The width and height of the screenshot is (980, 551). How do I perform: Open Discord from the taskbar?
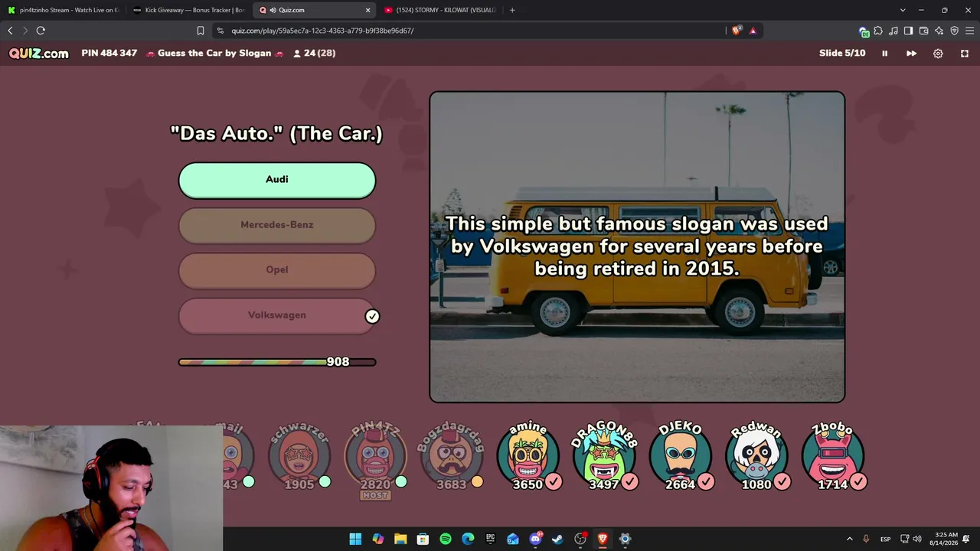point(535,539)
